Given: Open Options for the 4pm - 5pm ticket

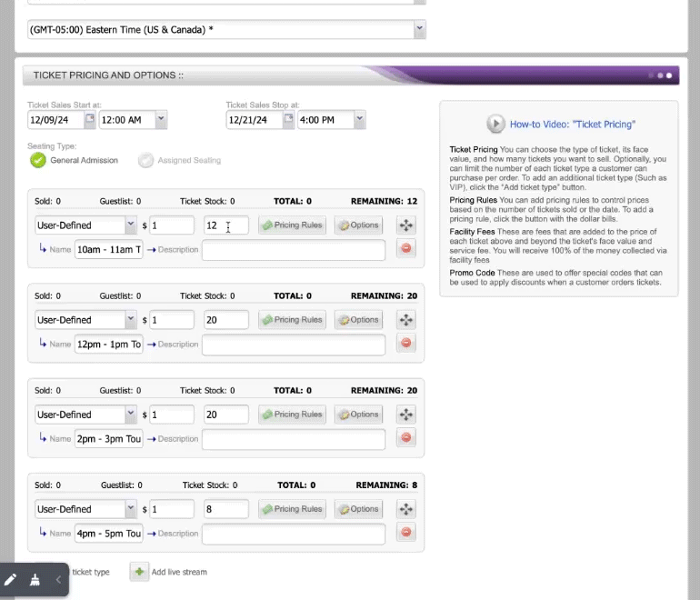Looking at the screenshot, I should 358,509.
